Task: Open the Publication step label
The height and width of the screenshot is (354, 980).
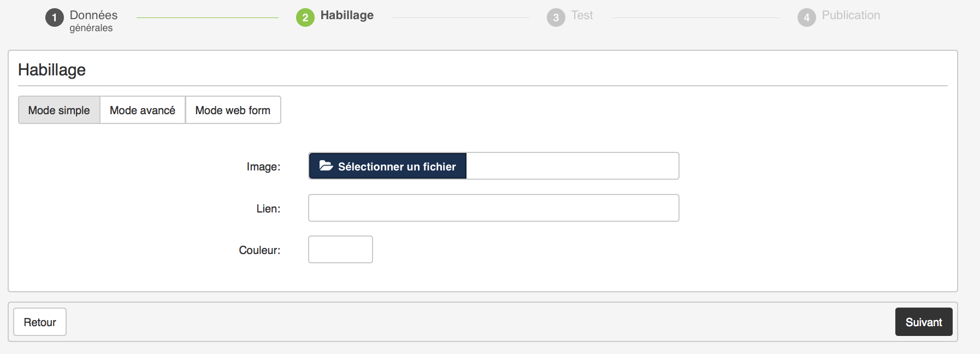Action: (x=851, y=15)
